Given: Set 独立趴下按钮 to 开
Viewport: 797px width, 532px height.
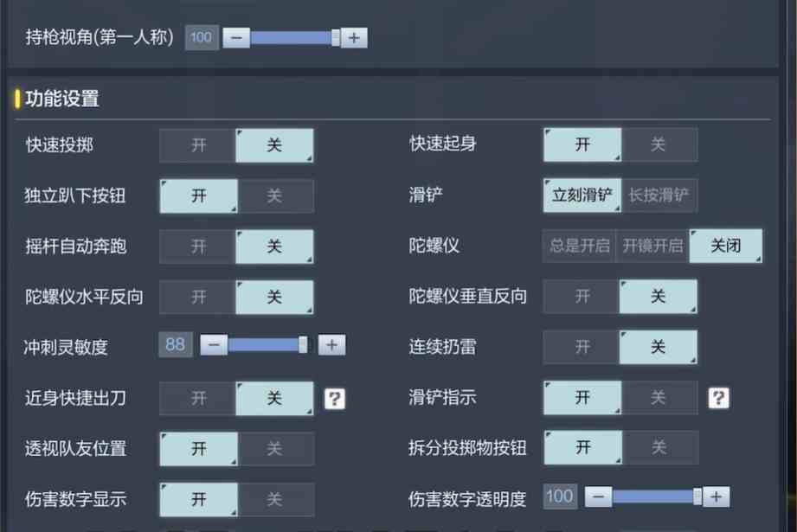Looking at the screenshot, I should coord(198,196).
